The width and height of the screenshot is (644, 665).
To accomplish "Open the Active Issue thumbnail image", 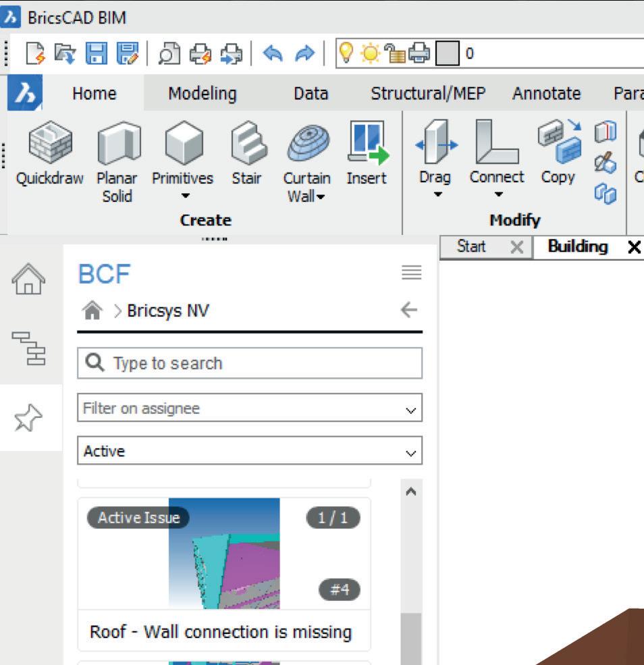I will [x=224, y=554].
